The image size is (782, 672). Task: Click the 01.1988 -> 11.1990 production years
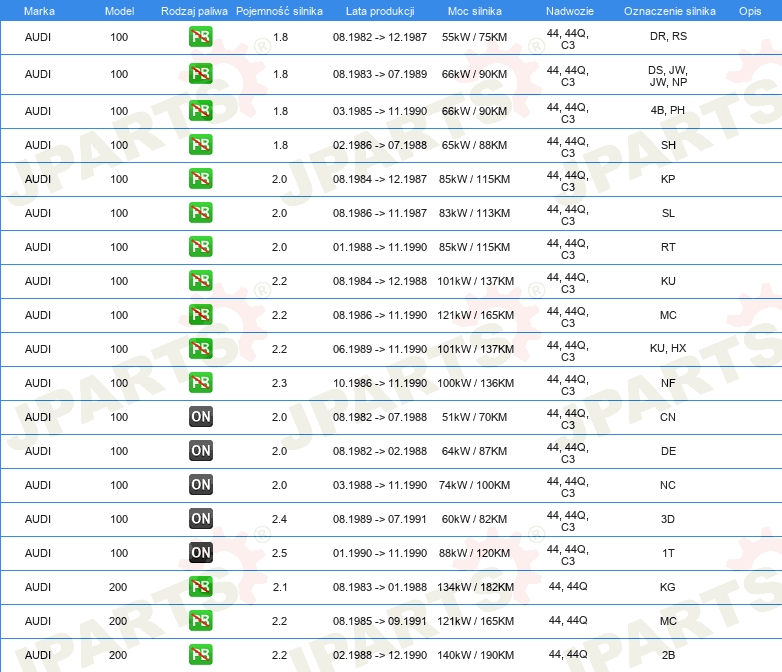click(x=380, y=247)
